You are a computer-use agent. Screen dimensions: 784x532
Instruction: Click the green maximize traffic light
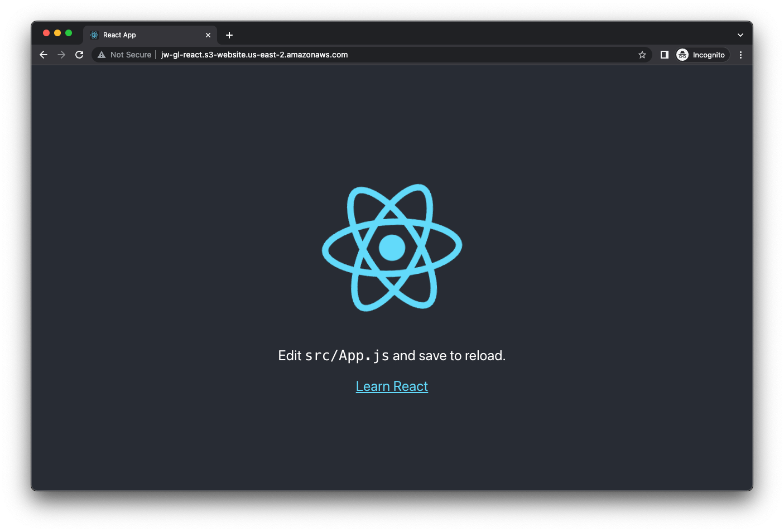click(68, 33)
